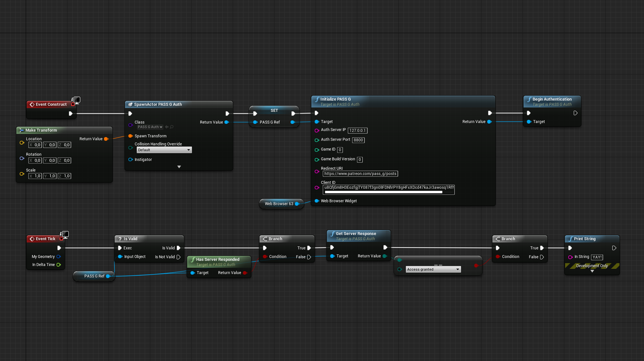Edit Auth Server IP field 127.0.0.1
This screenshot has height=361, width=644.
(358, 131)
